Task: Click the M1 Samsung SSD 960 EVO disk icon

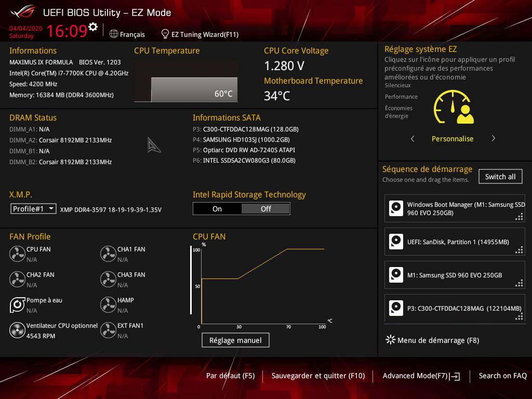Action: [396, 275]
